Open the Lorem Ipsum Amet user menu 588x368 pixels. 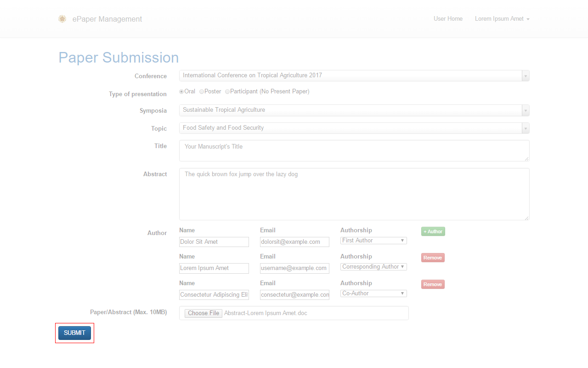502,19
